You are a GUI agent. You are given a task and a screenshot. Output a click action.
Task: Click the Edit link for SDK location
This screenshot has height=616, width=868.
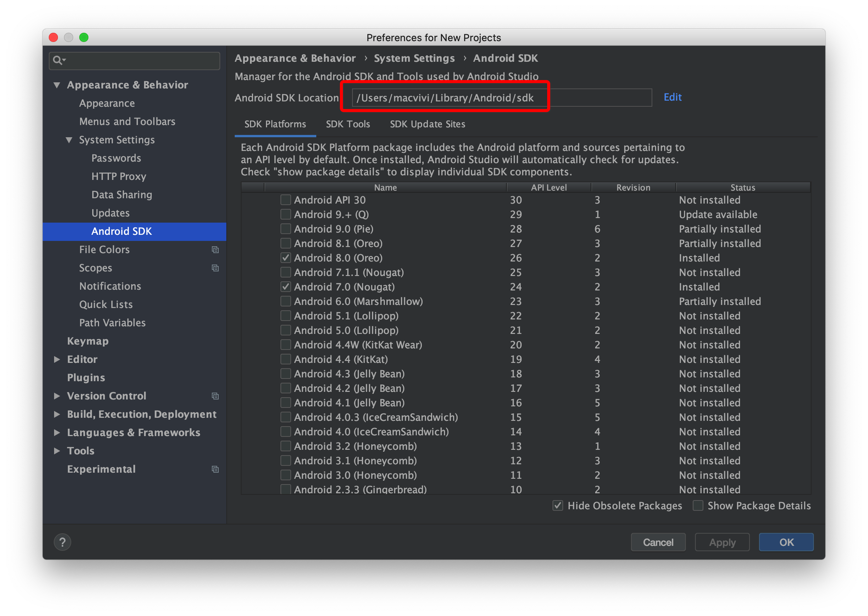point(673,97)
